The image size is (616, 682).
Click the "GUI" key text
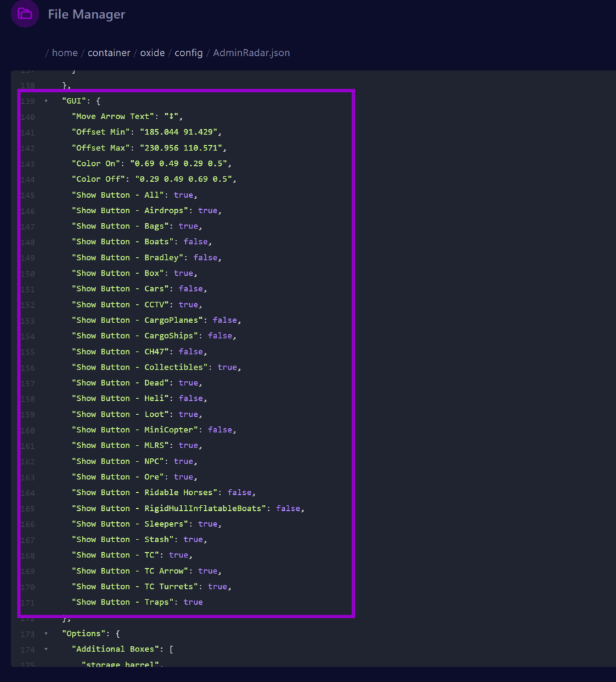coord(74,101)
